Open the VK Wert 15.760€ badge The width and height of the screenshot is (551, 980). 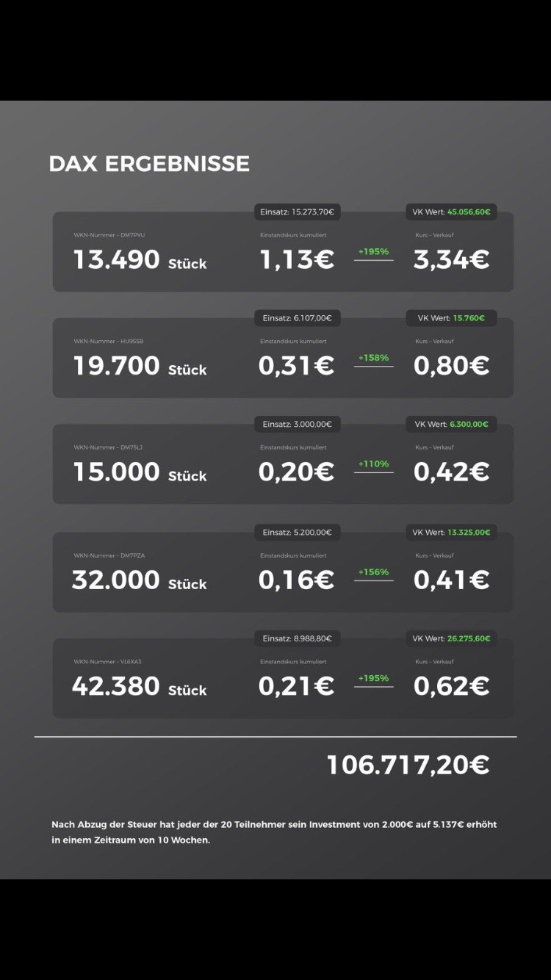[x=451, y=318]
